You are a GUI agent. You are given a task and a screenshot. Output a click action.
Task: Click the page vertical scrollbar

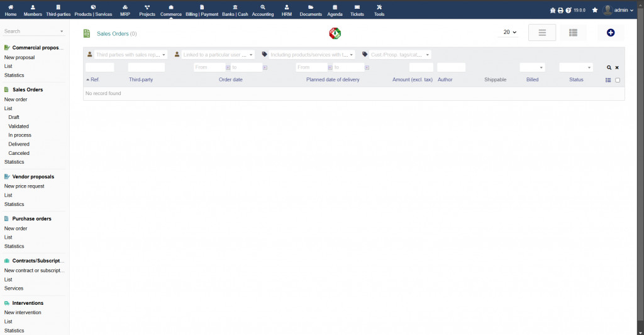(x=640, y=164)
